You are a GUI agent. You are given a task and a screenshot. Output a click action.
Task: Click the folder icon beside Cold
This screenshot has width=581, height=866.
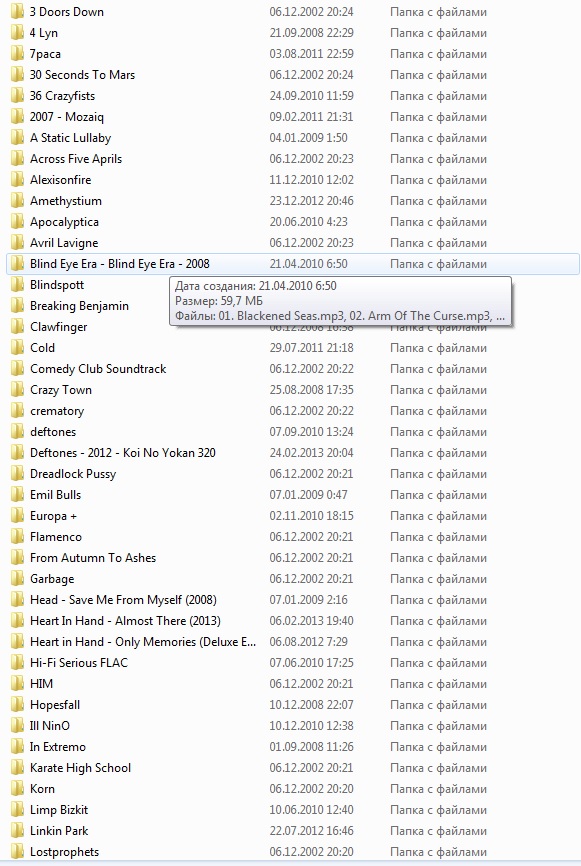click(18, 347)
